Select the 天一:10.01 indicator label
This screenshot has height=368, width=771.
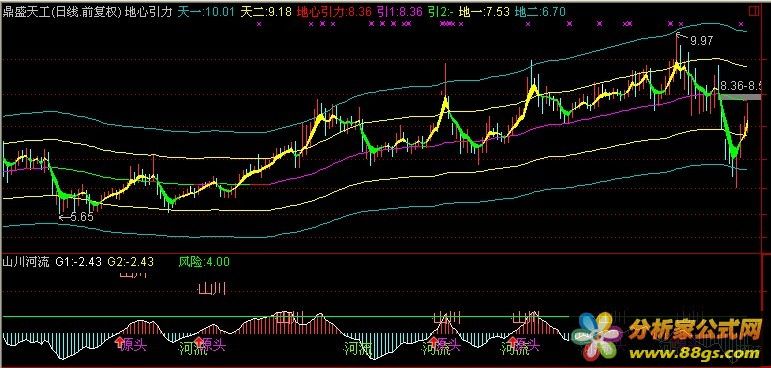click(x=206, y=12)
